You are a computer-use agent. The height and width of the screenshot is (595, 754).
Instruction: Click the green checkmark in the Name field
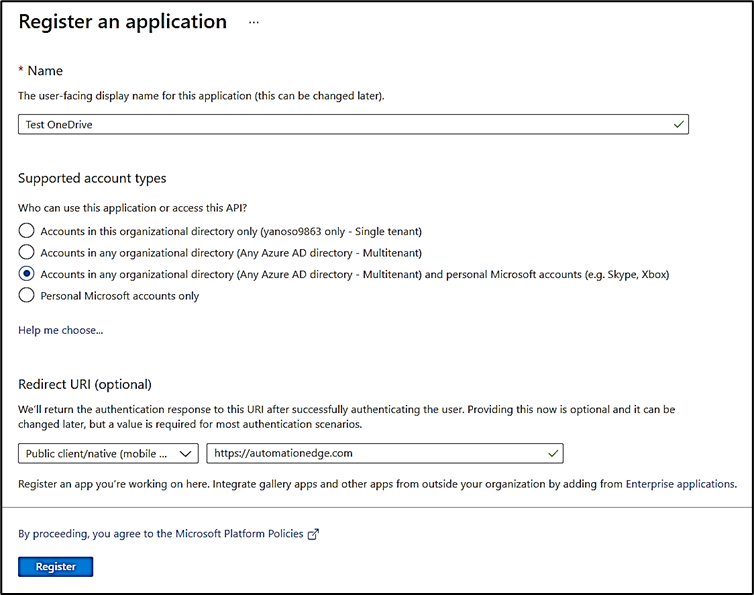678,124
